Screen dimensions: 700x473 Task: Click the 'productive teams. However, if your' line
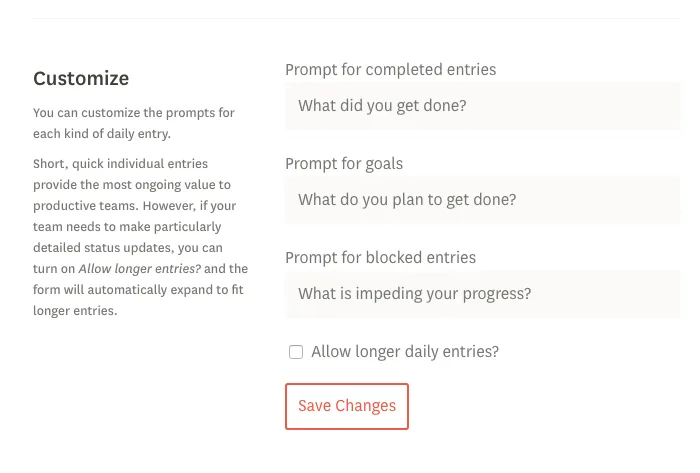pyautogui.click(x=135, y=206)
